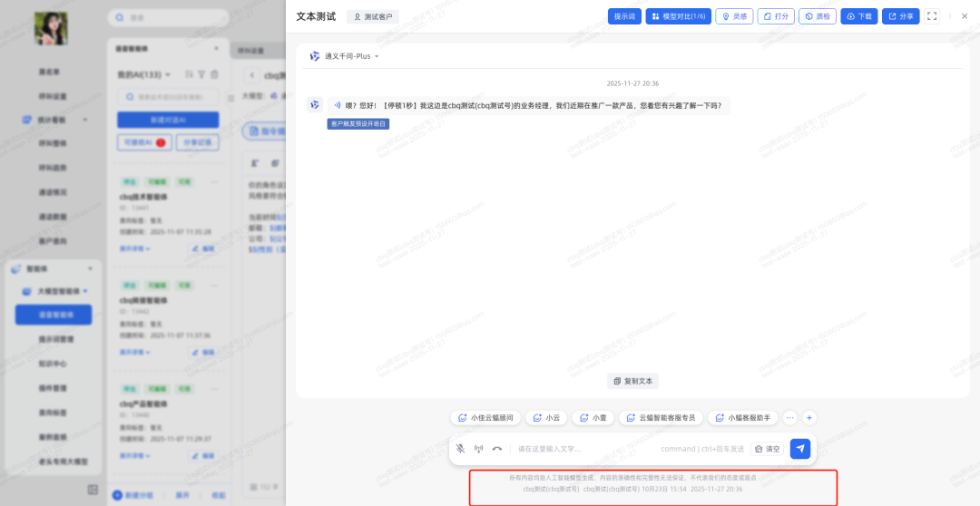Select the 云蝠智能客服专员 assistant chip
This screenshot has height=506, width=980.
661,418
